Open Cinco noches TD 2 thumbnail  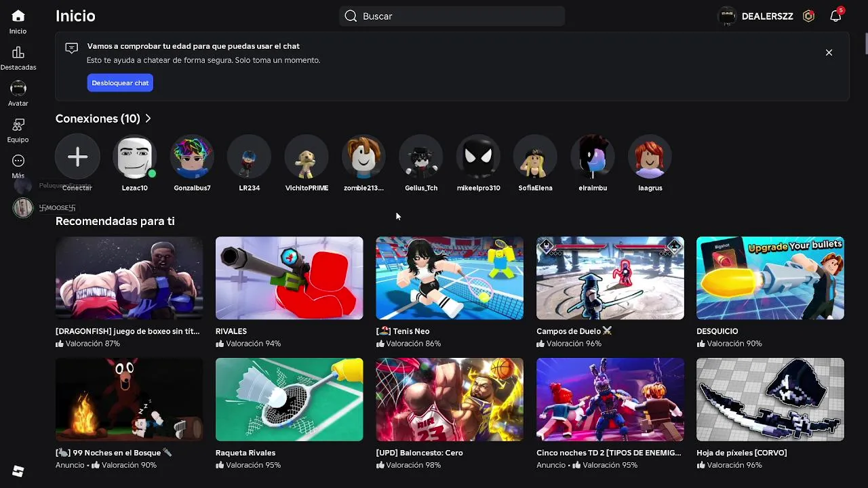pyautogui.click(x=610, y=399)
